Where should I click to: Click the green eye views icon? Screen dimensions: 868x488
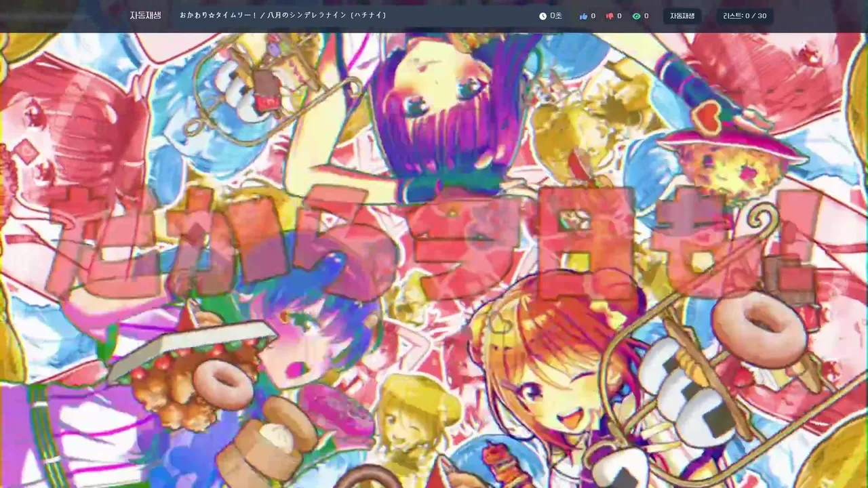click(x=636, y=16)
